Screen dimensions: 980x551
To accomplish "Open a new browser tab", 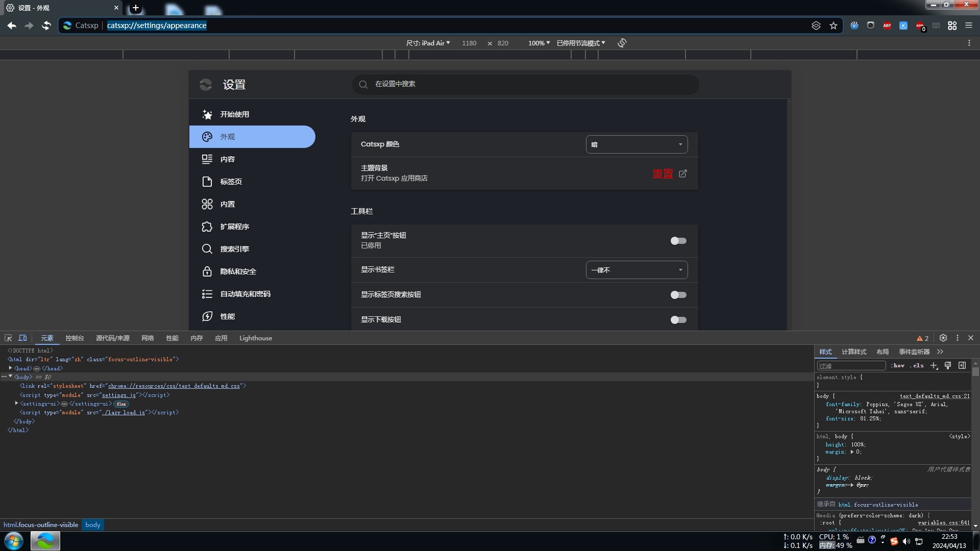I will tap(136, 8).
